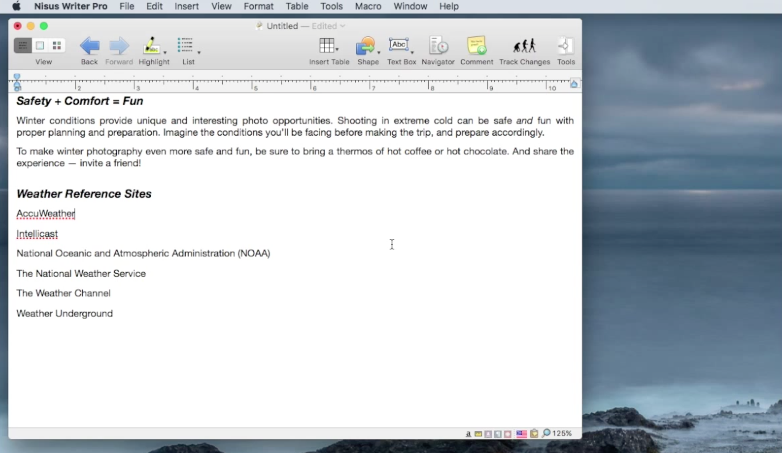
Task: Open the Text Box dropdown arrow
Action: [412, 52]
